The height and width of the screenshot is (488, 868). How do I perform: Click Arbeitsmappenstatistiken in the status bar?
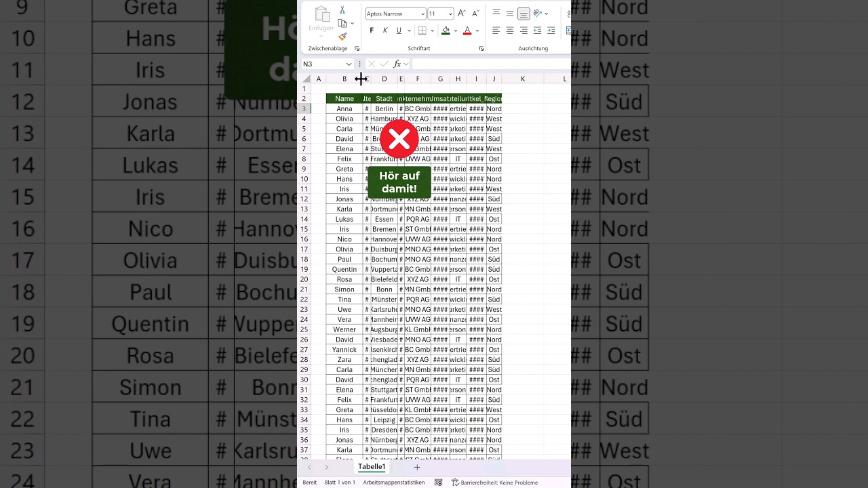pyautogui.click(x=394, y=483)
